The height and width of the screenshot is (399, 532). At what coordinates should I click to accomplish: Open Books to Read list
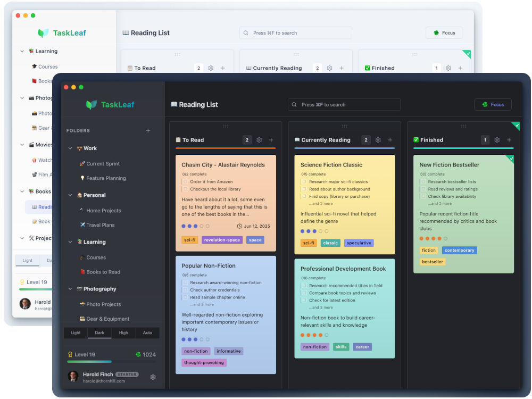(103, 272)
